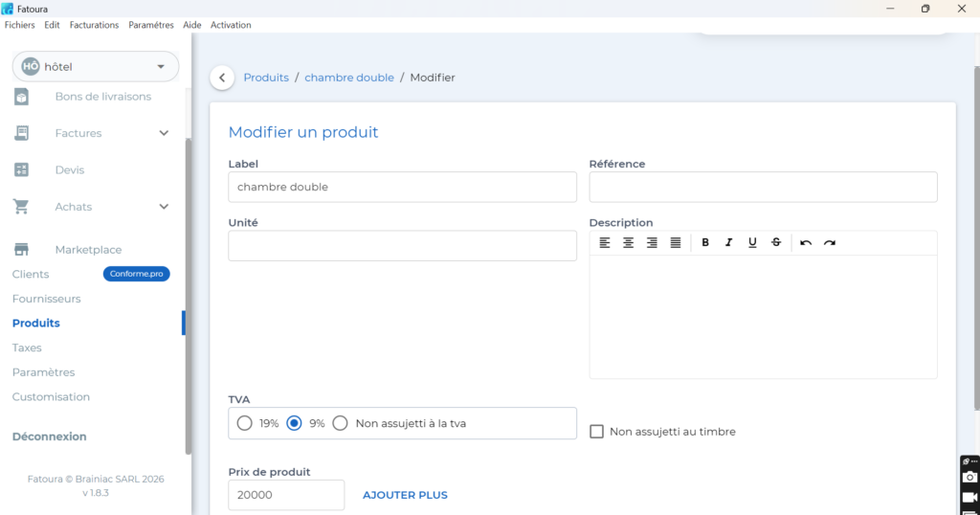Open the Paramètres menu in menu bar
Screen dimensions: 980x515
[151, 25]
